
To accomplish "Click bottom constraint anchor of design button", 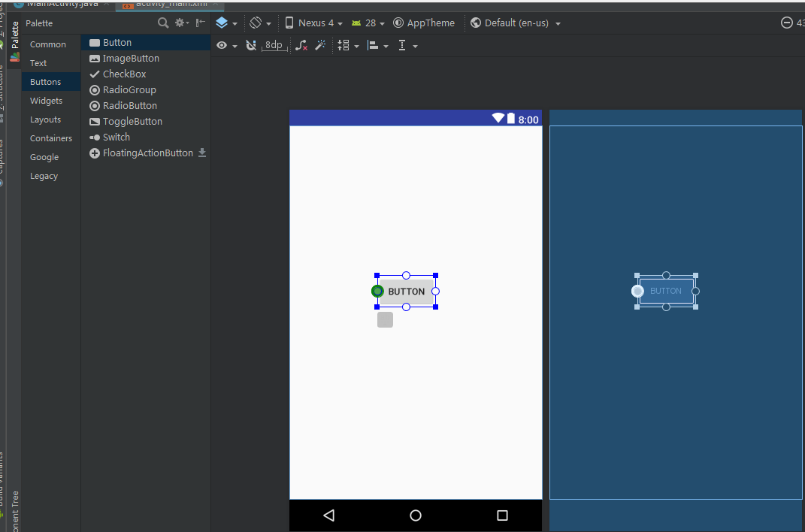I will pyautogui.click(x=406, y=307).
